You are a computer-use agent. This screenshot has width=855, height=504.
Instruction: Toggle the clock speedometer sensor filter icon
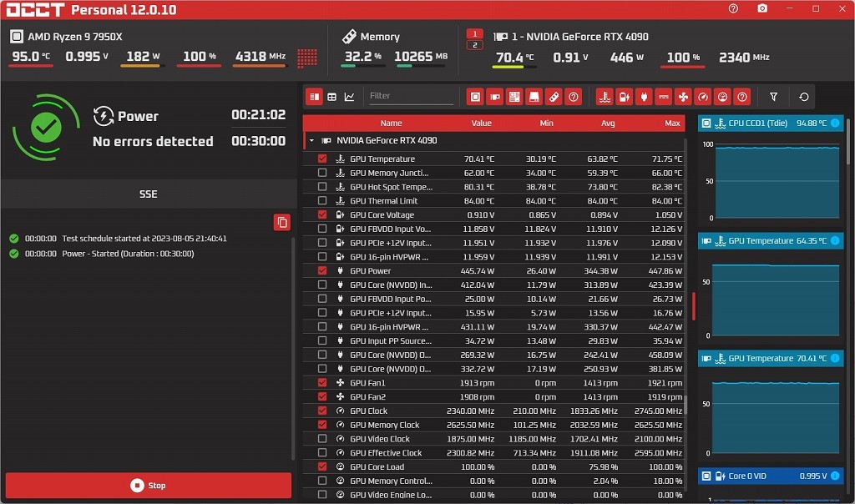(x=703, y=97)
